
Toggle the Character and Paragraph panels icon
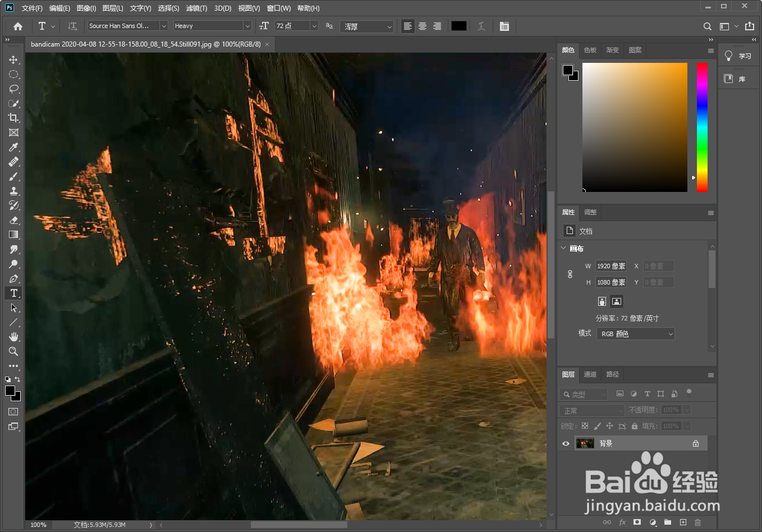(504, 26)
